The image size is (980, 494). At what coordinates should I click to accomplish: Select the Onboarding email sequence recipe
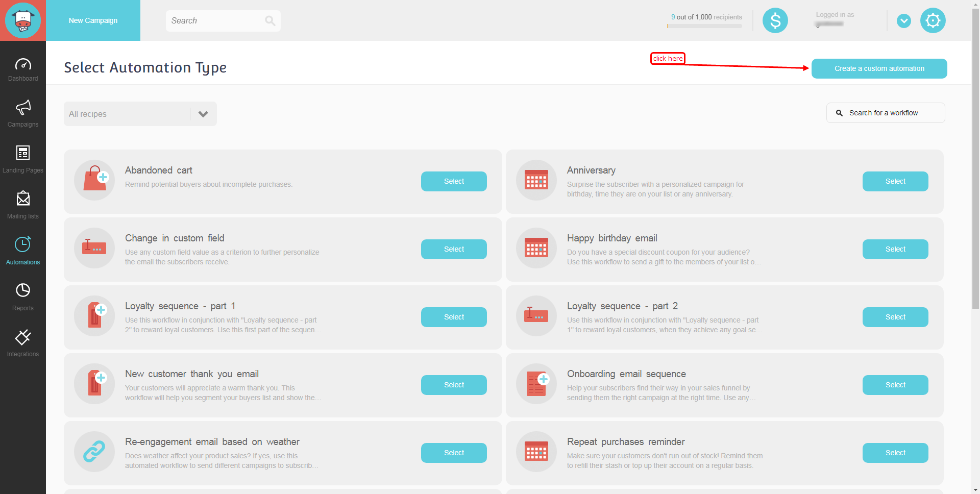pos(895,385)
